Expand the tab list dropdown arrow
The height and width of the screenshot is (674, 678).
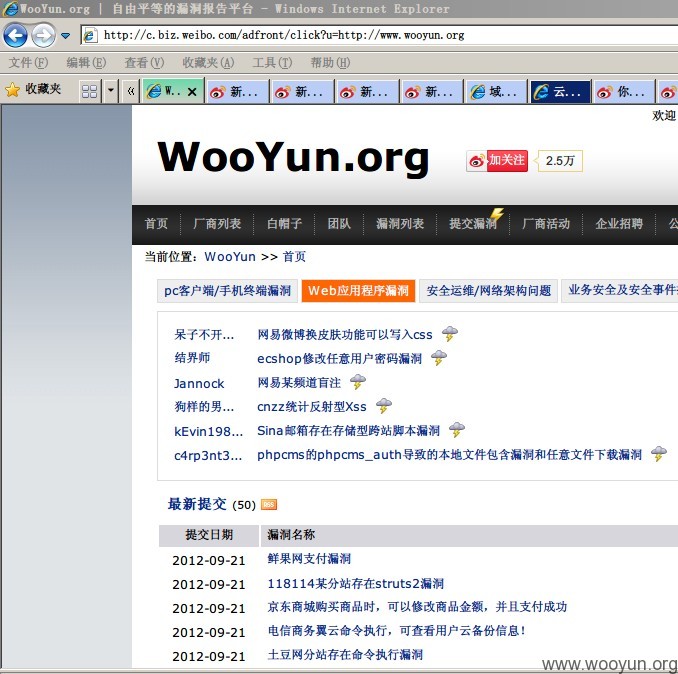tap(111, 91)
